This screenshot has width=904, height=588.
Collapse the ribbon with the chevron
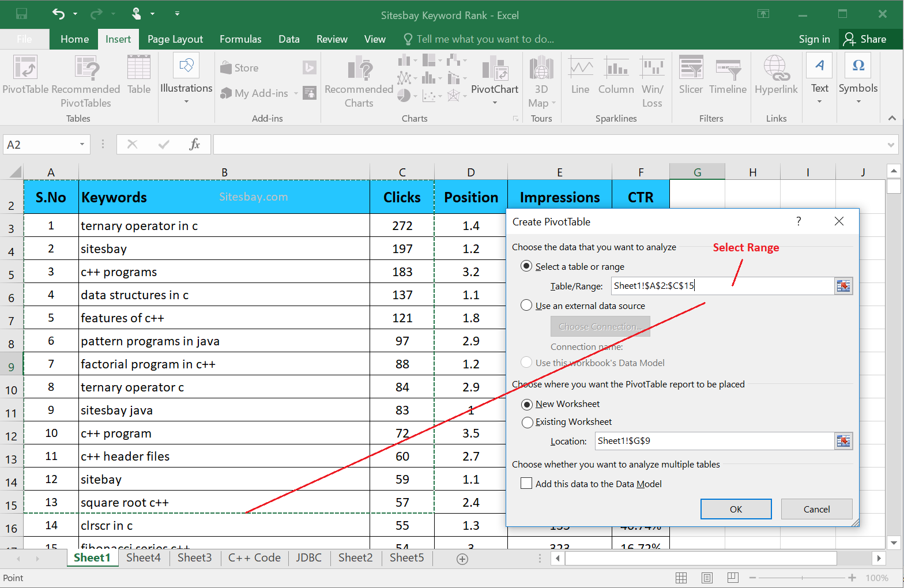[x=892, y=118]
